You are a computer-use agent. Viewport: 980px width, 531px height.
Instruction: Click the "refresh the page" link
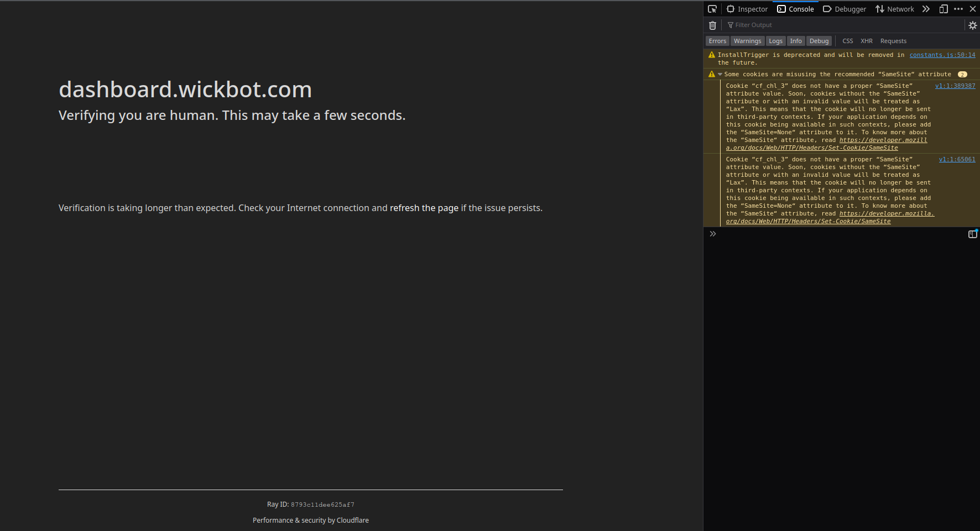point(424,208)
